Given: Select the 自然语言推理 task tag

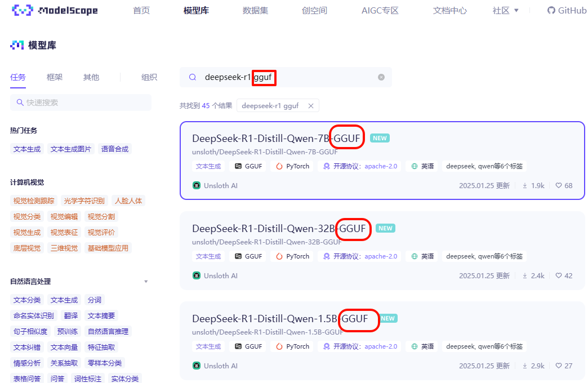Looking at the screenshot, I should [x=108, y=331].
